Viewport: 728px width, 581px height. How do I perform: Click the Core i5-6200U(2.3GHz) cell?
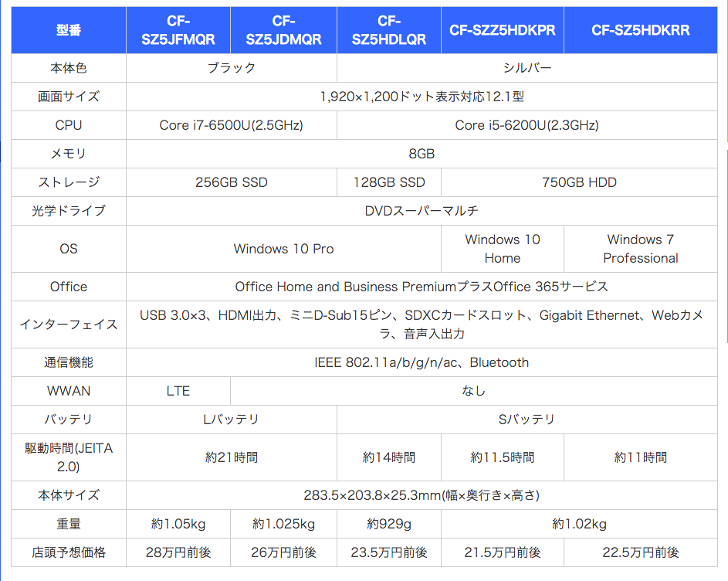(527, 125)
